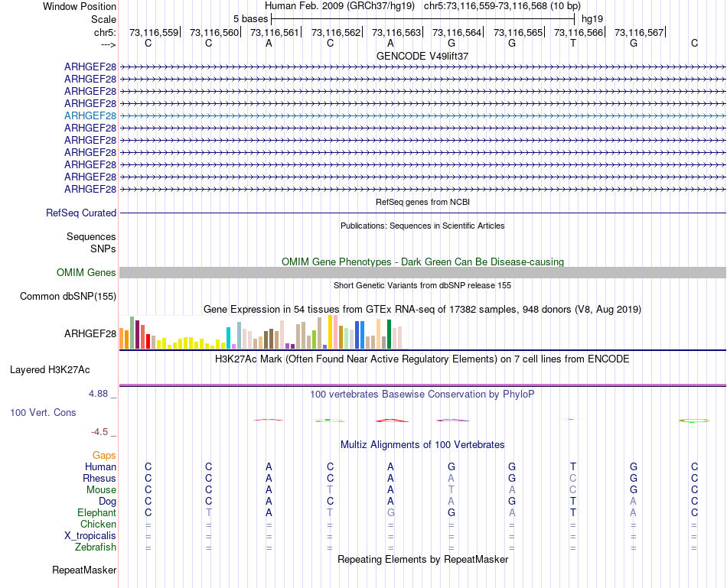The width and height of the screenshot is (727, 588).
Task: Click the Chicken alignment row label
Action: 98,524
